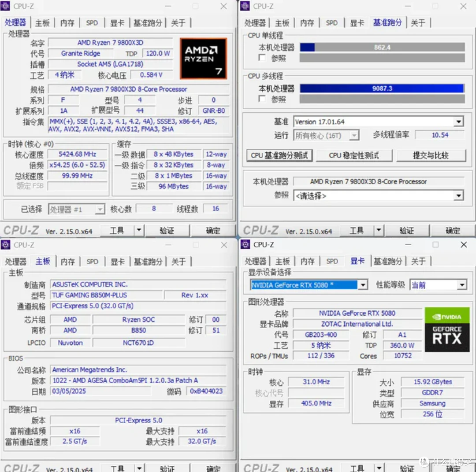Open SPD tab in benchmark window

pyautogui.click(x=331, y=23)
